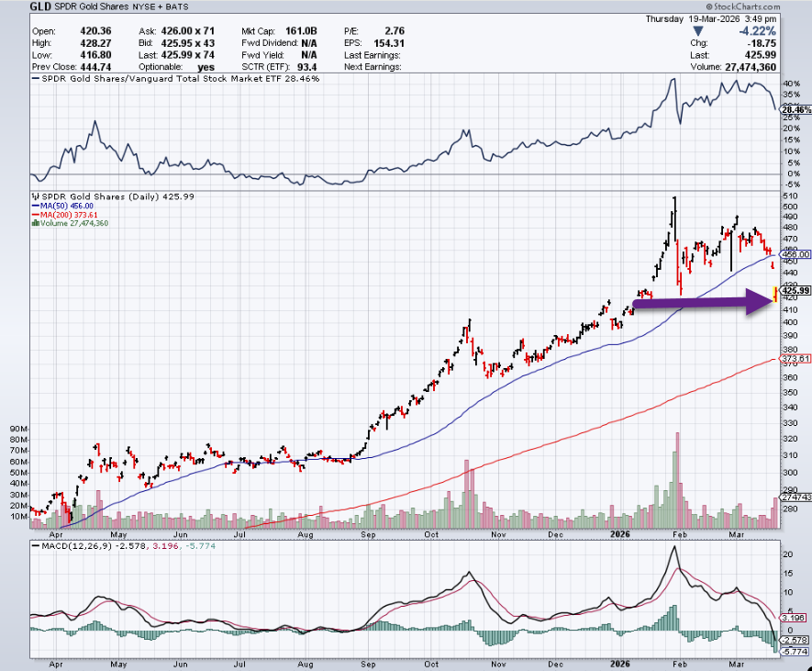Image resolution: width=812 pixels, height=671 pixels.
Task: Click the 28.46% ratio value tag
Action: 795,109
